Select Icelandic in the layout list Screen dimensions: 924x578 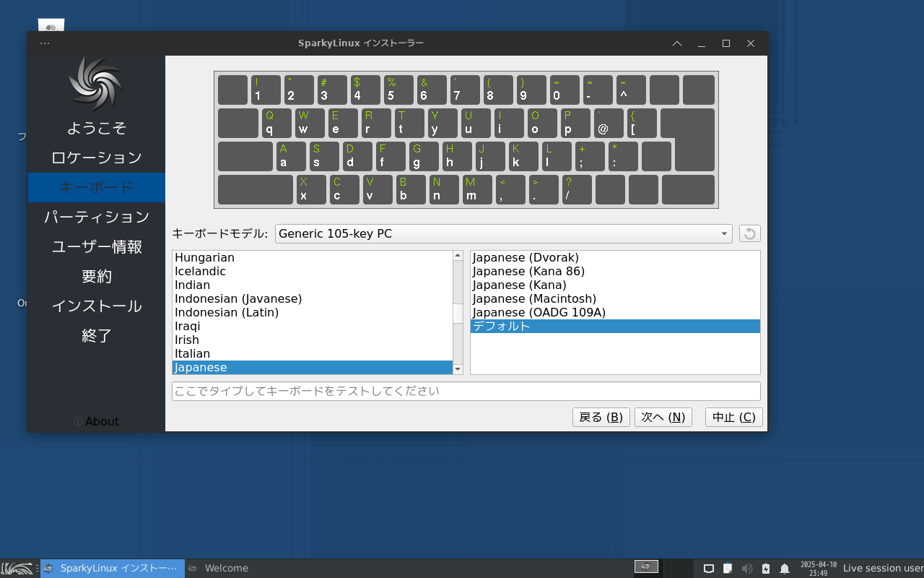tap(313, 271)
